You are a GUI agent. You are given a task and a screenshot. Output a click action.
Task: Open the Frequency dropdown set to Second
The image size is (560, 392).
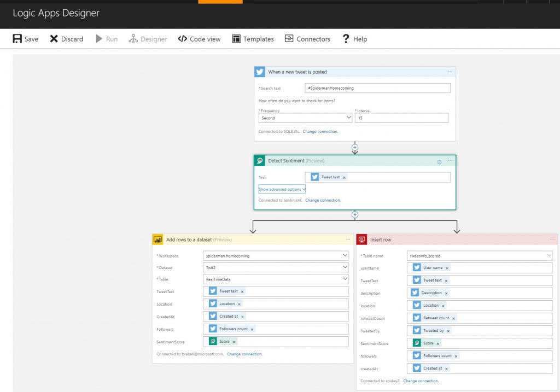pos(305,118)
